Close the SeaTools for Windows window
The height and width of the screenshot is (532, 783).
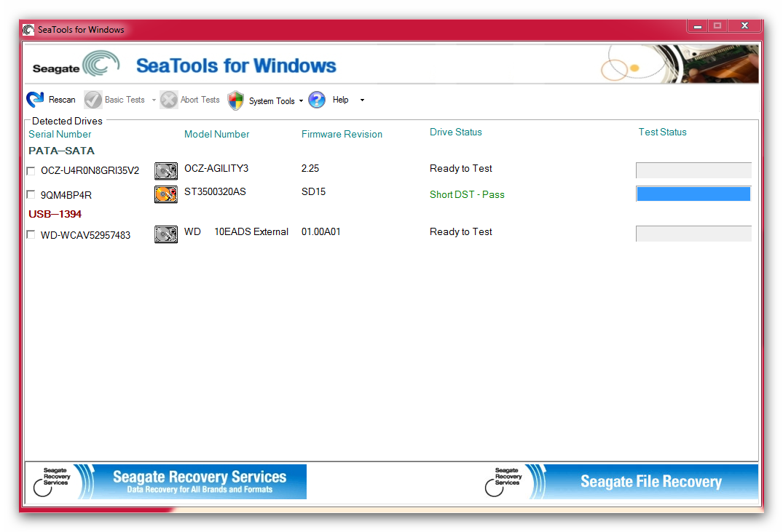[x=744, y=26]
